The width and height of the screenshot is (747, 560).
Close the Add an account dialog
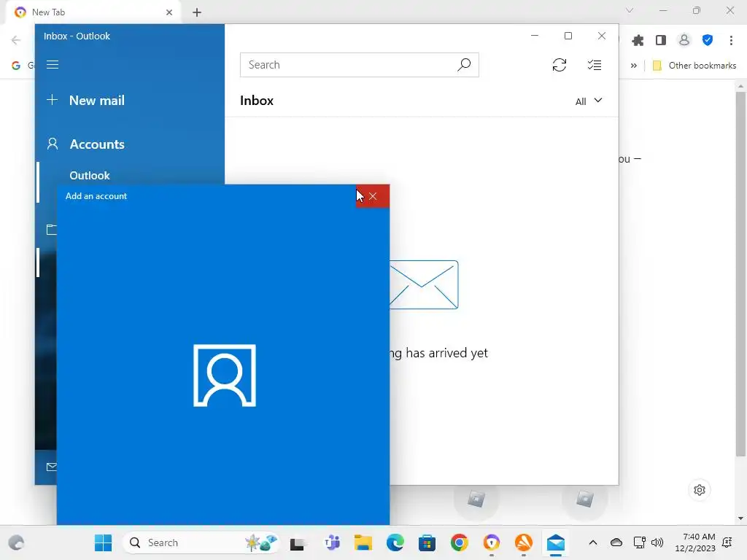pos(373,196)
